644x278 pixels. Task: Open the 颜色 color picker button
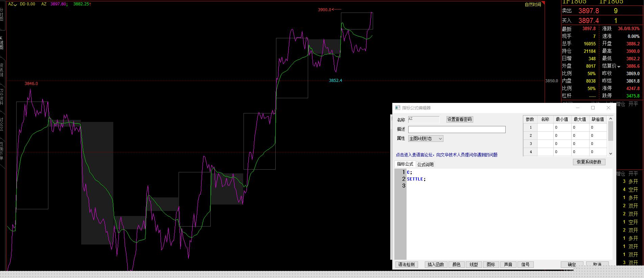tap(456, 264)
